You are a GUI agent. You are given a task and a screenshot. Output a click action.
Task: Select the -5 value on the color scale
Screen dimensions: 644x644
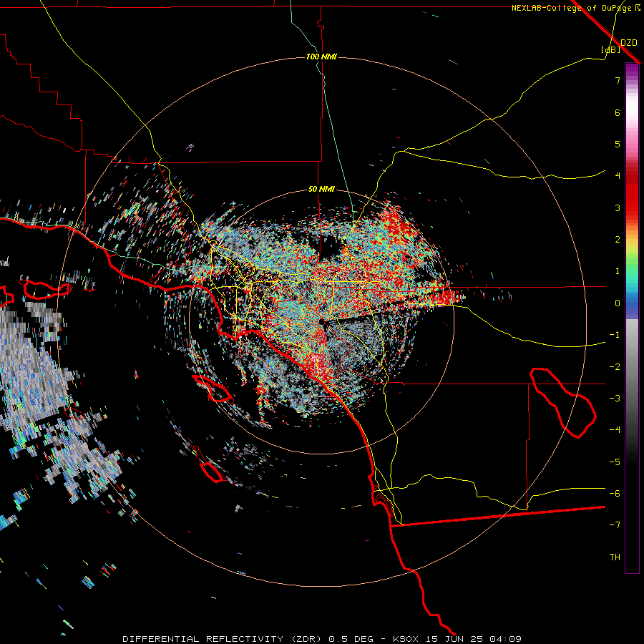pos(615,462)
